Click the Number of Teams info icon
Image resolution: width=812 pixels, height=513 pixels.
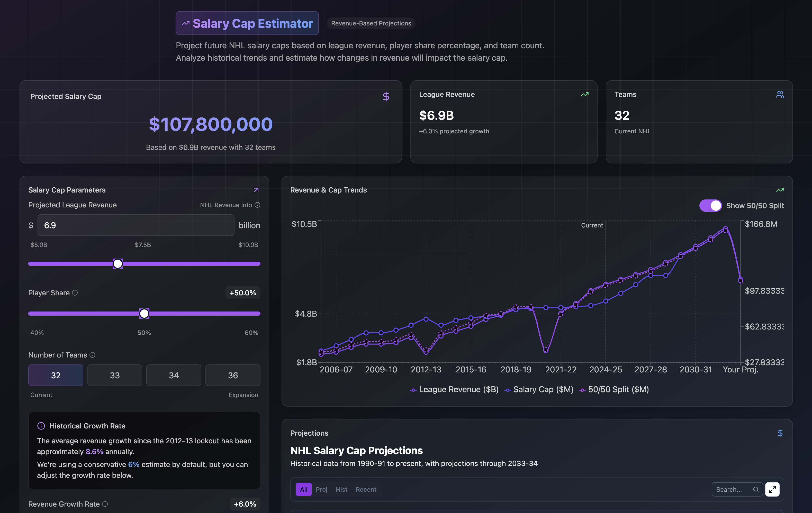(92, 355)
